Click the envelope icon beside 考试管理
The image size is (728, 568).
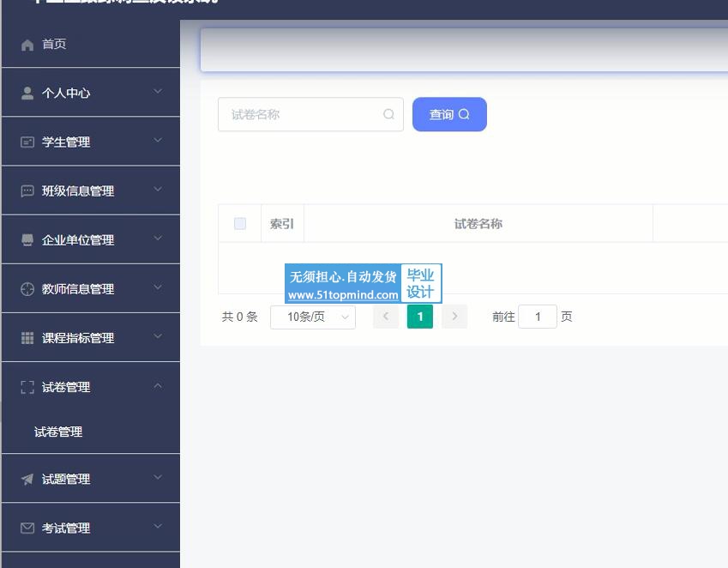pos(27,528)
